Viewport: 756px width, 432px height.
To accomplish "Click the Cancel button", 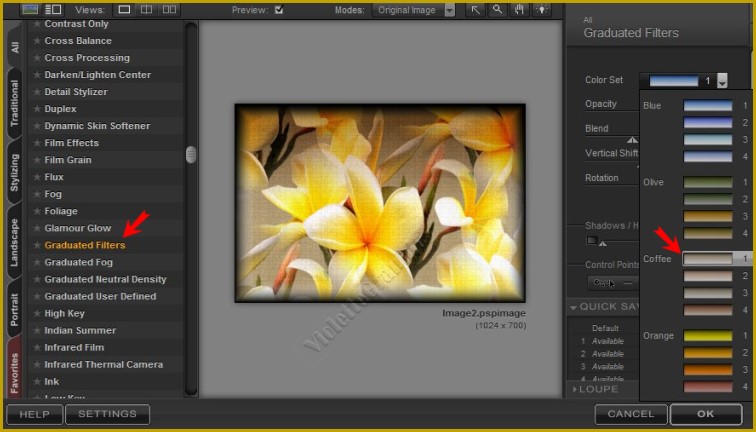I will 630,414.
